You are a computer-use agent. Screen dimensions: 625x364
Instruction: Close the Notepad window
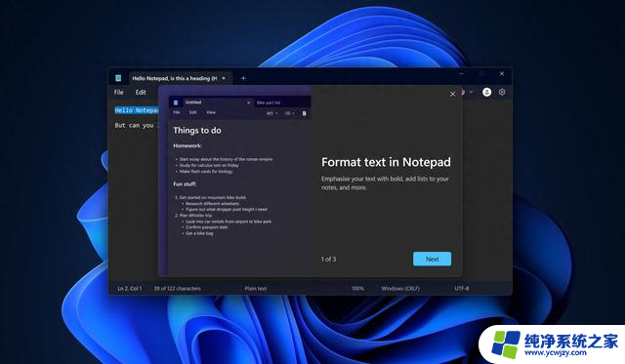point(502,73)
